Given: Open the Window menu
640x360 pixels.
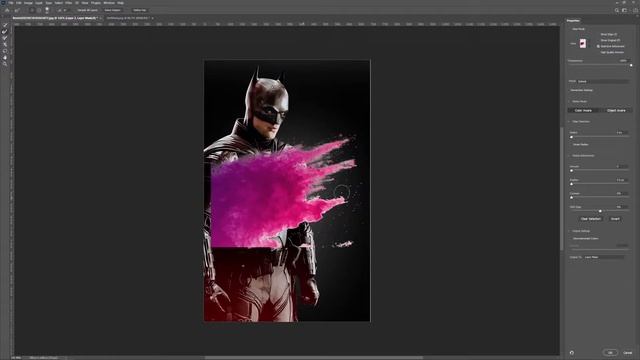Looking at the screenshot, I should pyautogui.click(x=109, y=3).
